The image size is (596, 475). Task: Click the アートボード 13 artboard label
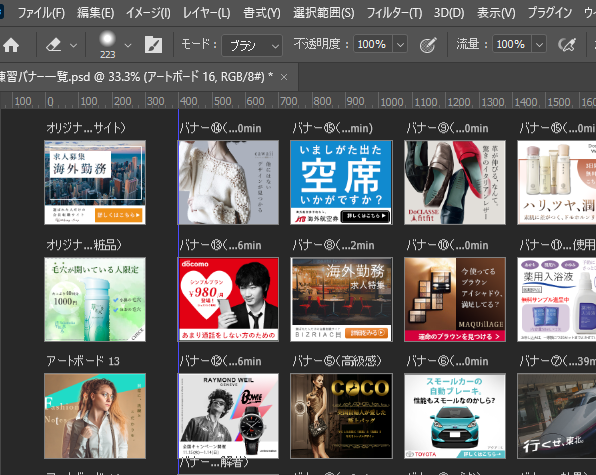click(83, 361)
